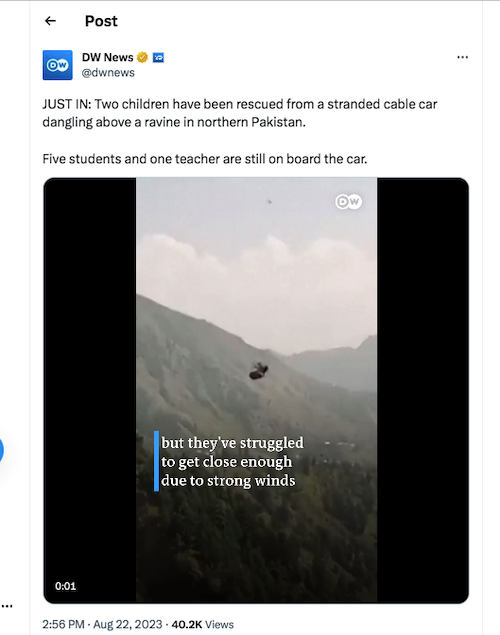Open the post's three-dot more menu

pos(462,57)
